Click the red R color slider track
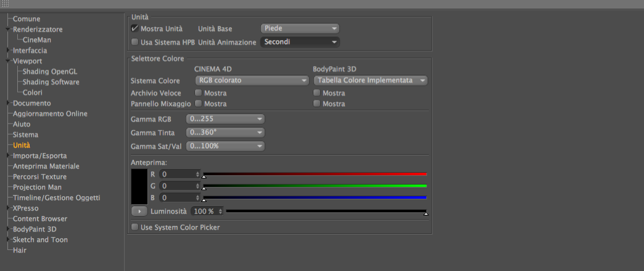Screen dimensions: 644x271 click(x=315, y=174)
